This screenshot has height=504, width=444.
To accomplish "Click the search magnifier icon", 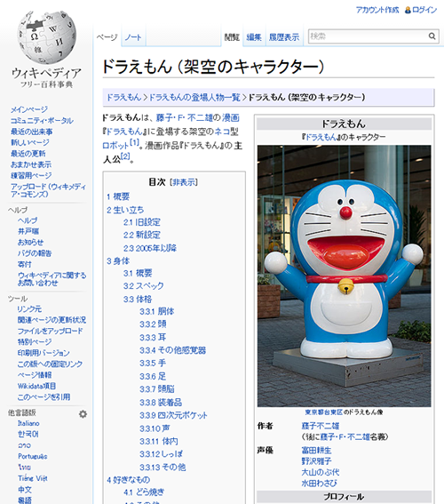I will (432, 36).
